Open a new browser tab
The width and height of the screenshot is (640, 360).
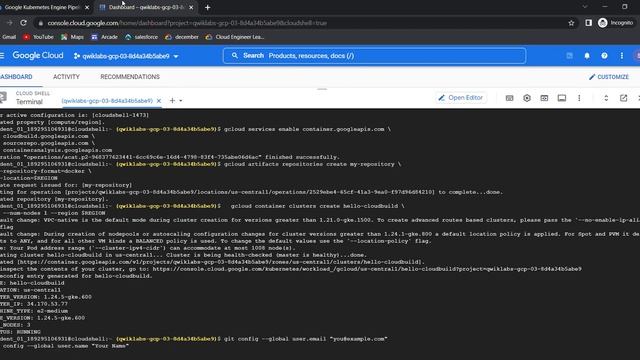click(x=207, y=7)
